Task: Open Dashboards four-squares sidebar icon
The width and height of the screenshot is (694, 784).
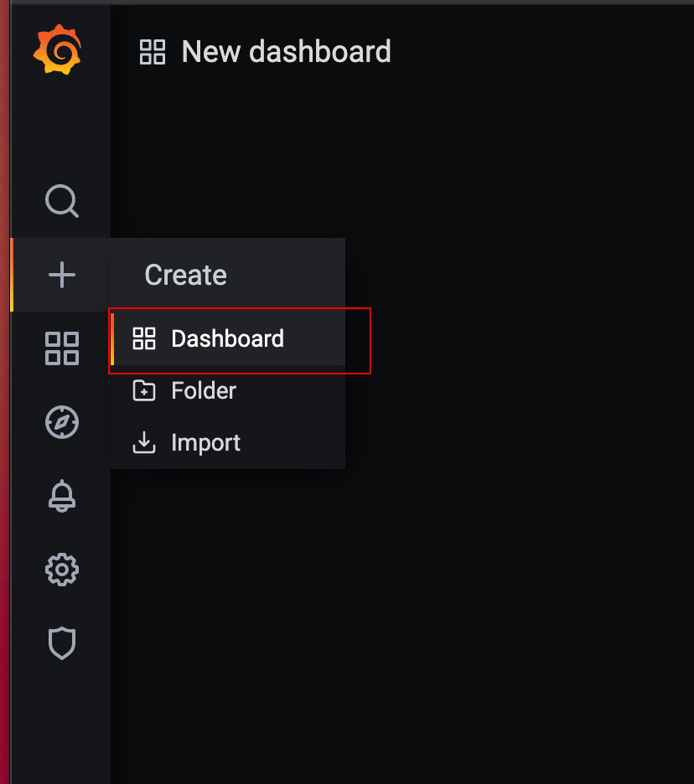Action: (x=61, y=348)
